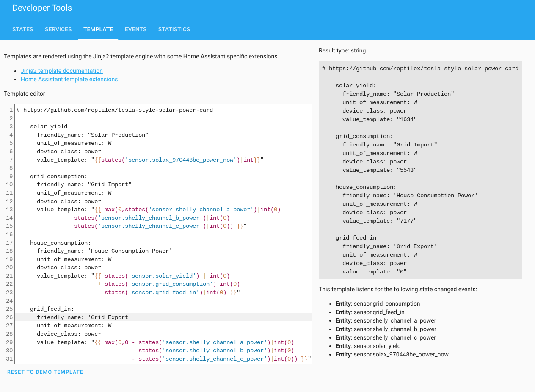Switch to the States tab
This screenshot has height=392, width=535.
(23, 29)
